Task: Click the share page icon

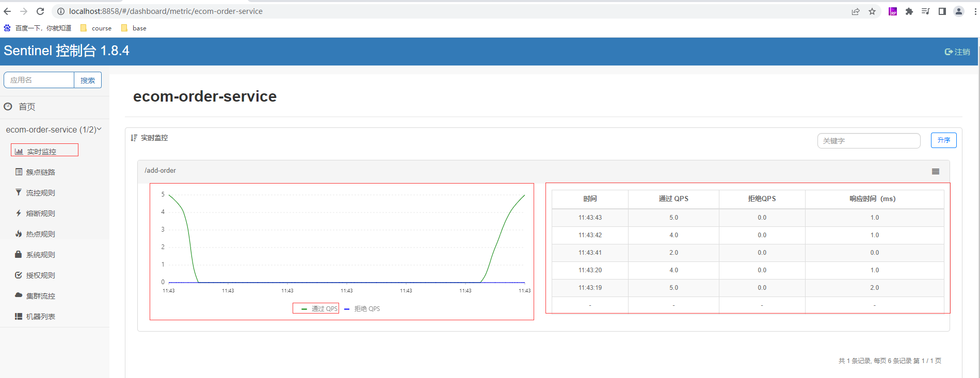Action: click(856, 11)
